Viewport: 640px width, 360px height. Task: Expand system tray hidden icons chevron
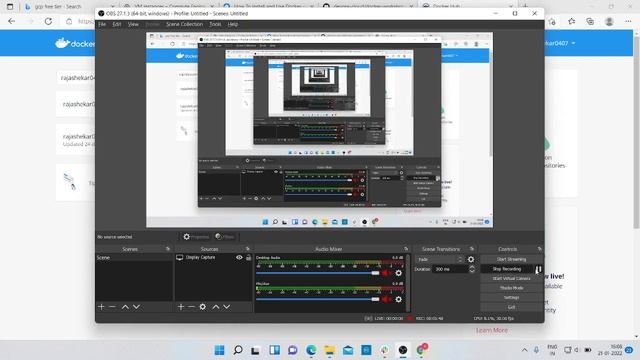(524, 350)
